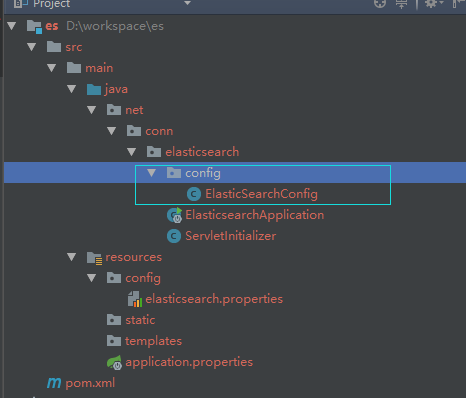Click the ElasticsearchApplication runnable class icon
466x398 pixels.
tap(174, 215)
